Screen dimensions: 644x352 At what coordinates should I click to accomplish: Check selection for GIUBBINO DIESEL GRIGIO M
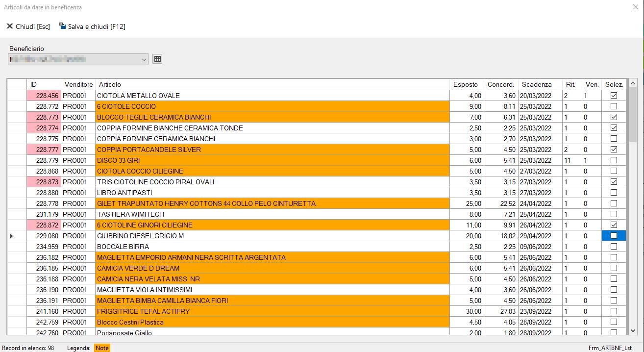coord(614,236)
